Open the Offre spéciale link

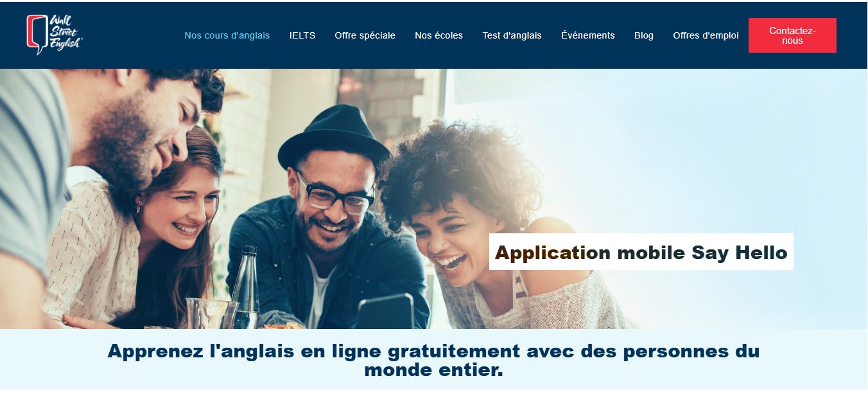365,35
